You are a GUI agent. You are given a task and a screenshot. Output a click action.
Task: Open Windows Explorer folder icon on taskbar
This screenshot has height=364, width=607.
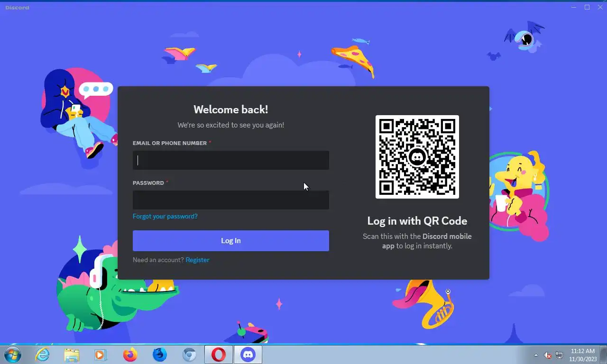[72, 355]
